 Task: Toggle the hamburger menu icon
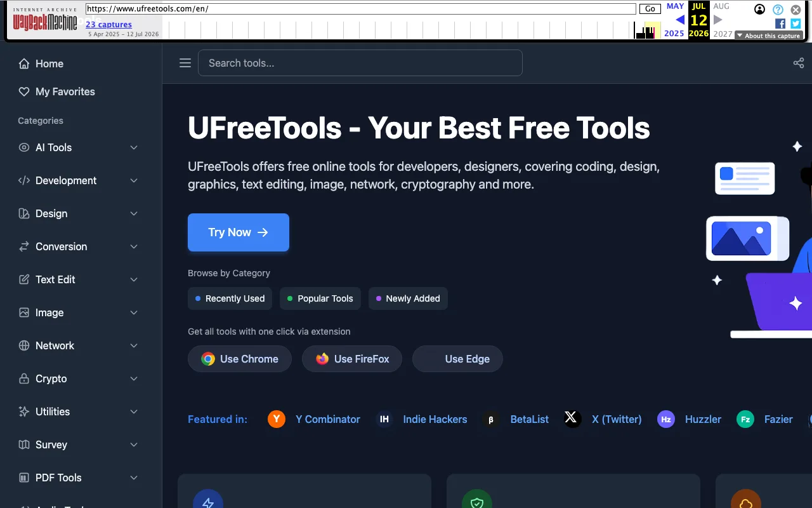pos(185,63)
